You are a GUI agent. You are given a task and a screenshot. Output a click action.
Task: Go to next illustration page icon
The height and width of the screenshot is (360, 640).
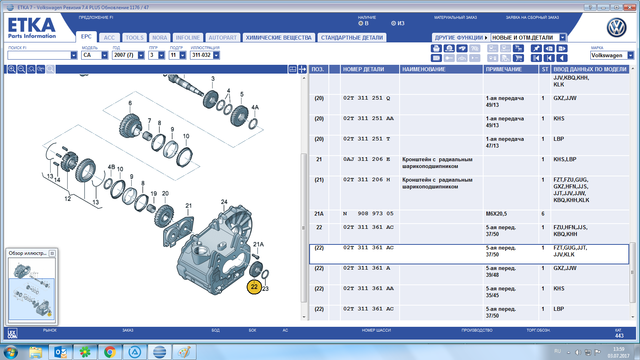pyautogui.click(x=562, y=49)
